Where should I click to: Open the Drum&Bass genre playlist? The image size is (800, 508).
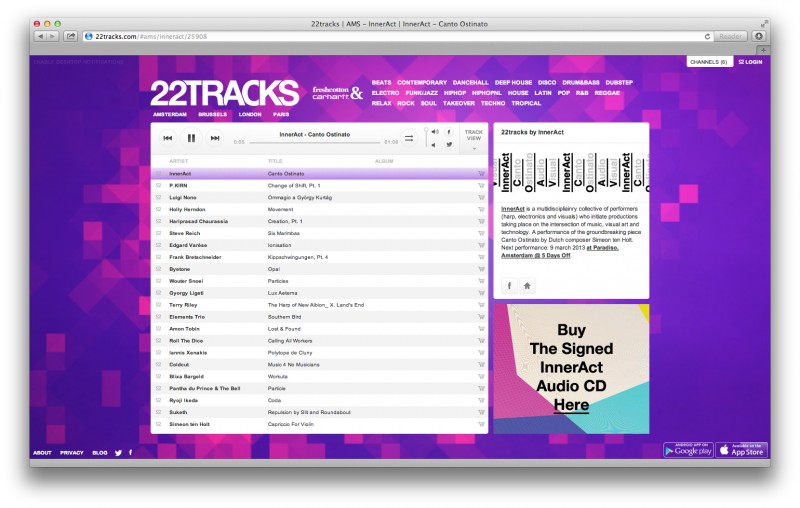581,83
